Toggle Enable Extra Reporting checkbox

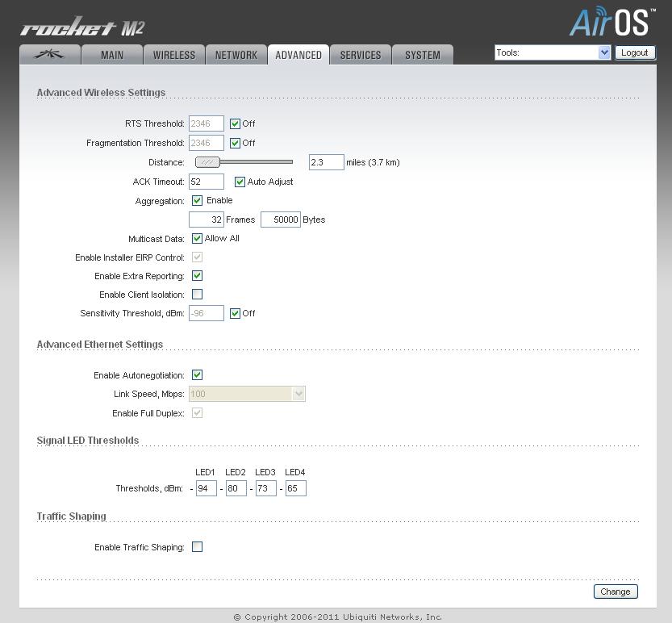(x=197, y=276)
